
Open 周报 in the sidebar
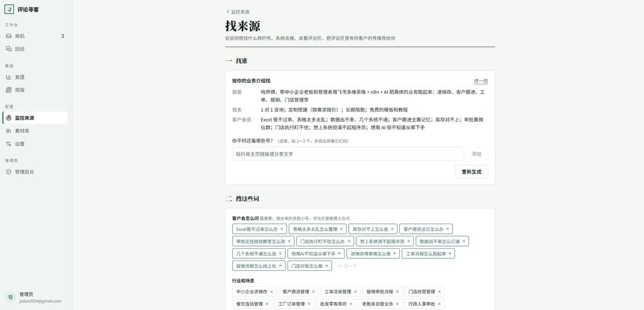coord(35,90)
